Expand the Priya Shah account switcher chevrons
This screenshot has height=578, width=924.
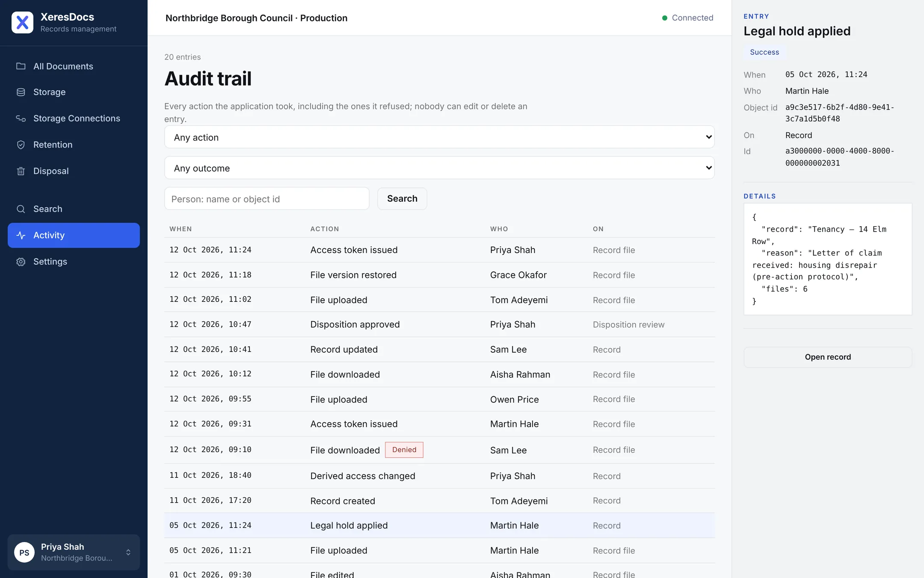tap(128, 552)
